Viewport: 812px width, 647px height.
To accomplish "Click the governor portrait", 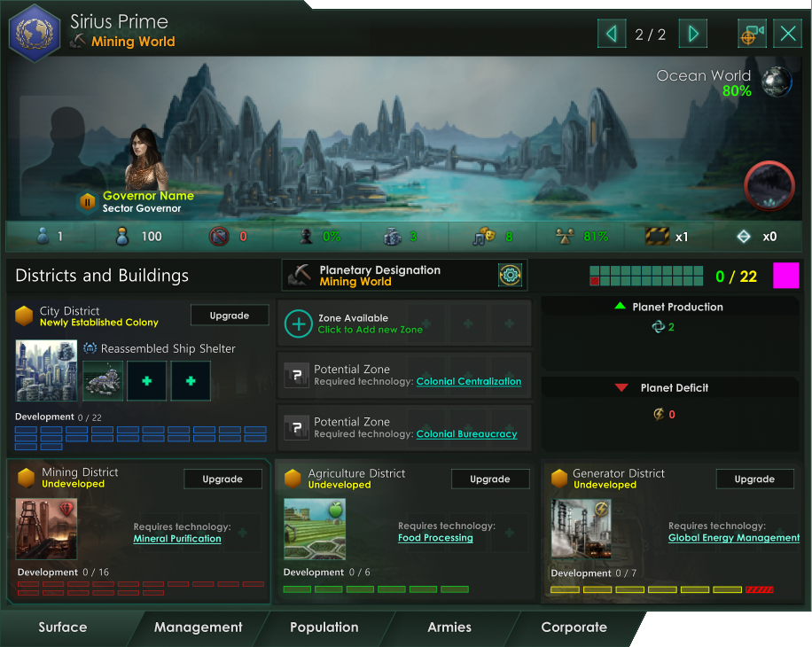I will (146, 159).
